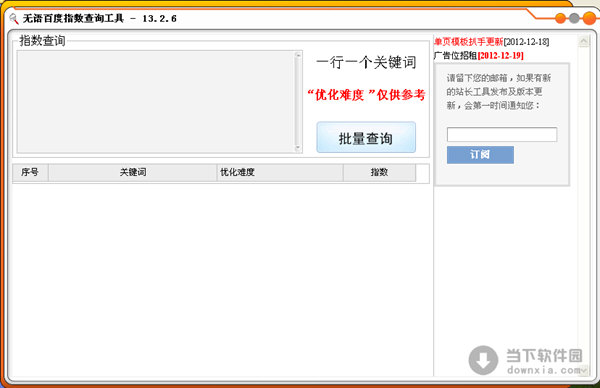Sort by the 指数 column header
This screenshot has width=600, height=388.
pos(379,172)
